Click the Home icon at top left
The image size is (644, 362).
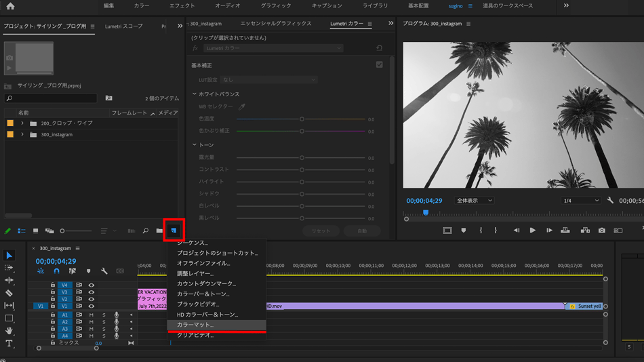pyautogui.click(x=10, y=6)
